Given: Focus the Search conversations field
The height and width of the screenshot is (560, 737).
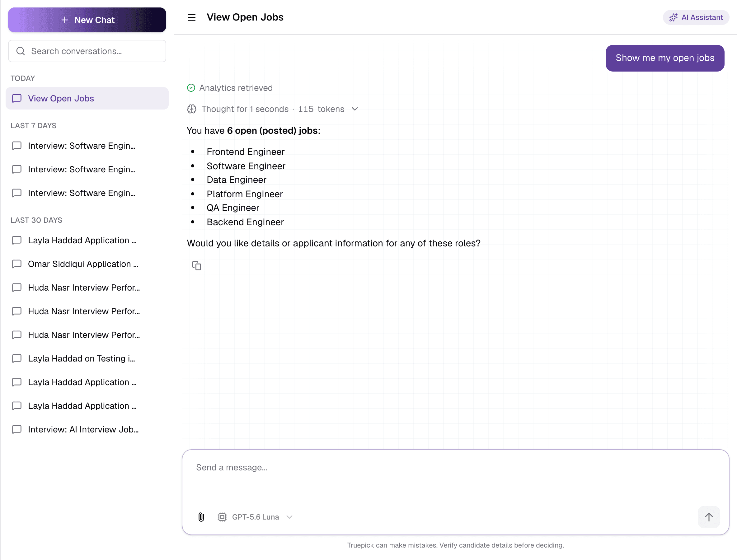Looking at the screenshot, I should pos(87,51).
